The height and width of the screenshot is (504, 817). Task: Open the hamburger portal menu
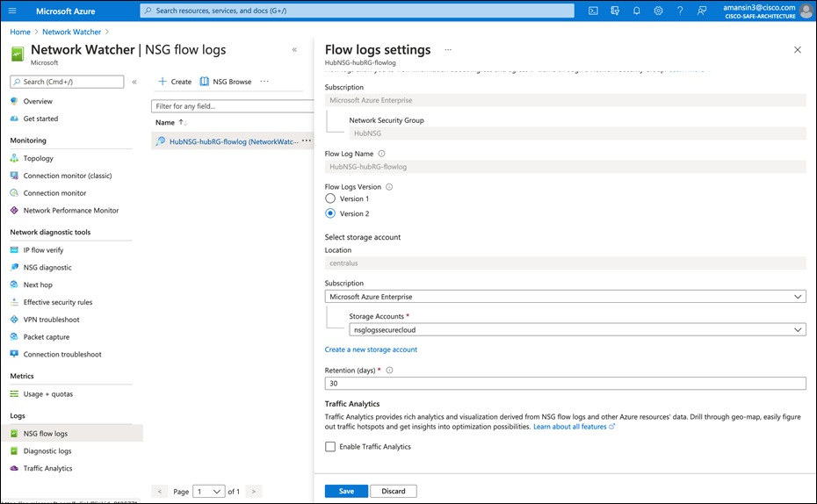click(13, 11)
